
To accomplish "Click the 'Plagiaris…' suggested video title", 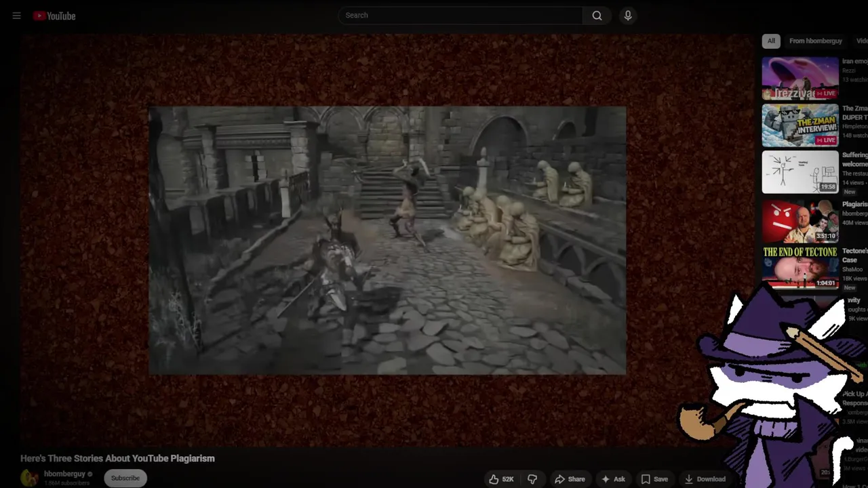I will coord(855,204).
